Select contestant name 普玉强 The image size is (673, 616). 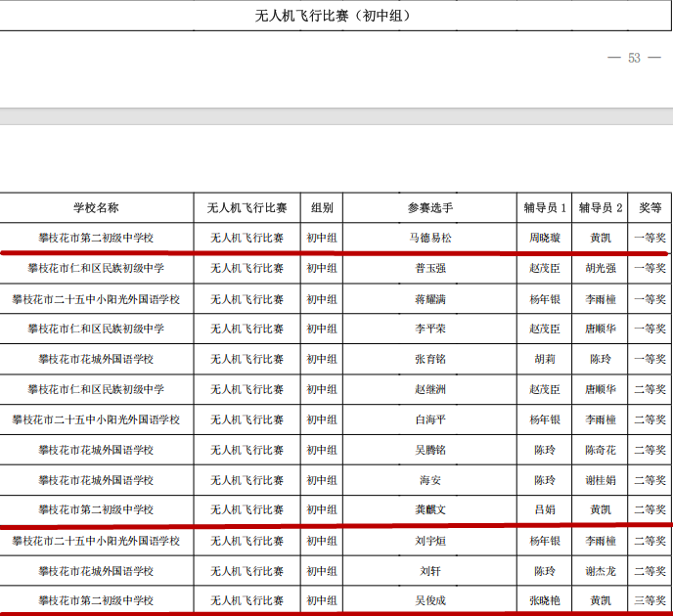click(x=429, y=268)
